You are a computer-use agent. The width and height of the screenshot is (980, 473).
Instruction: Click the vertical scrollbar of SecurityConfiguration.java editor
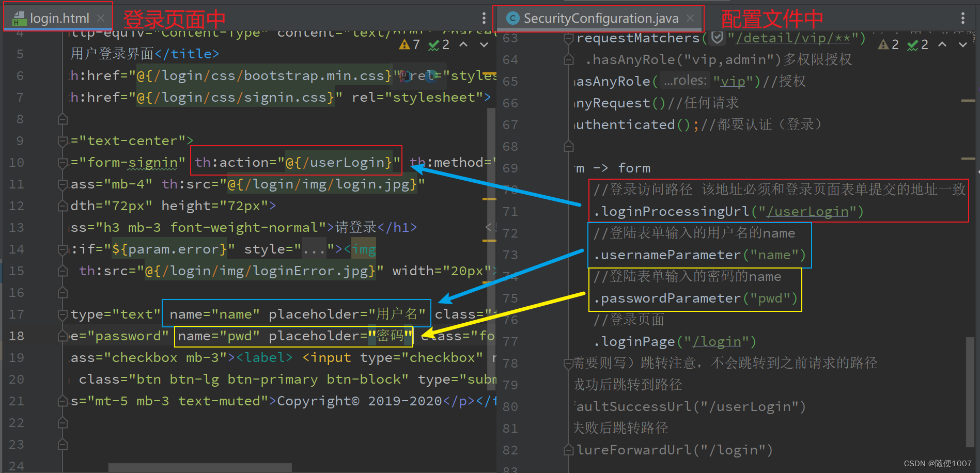(x=970, y=391)
